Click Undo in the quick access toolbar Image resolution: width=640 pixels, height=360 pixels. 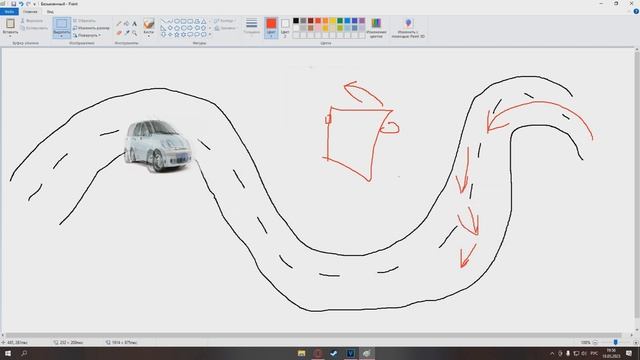[x=21, y=4]
